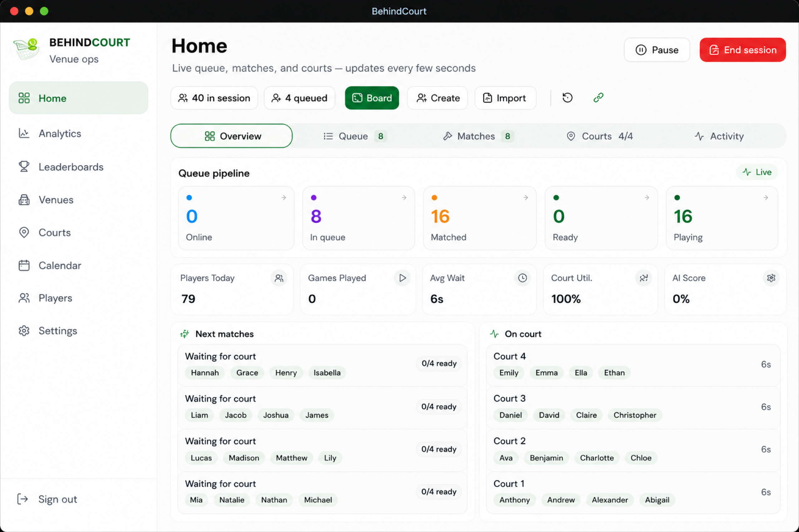Click the refresh history icon
This screenshot has height=532, width=799.
click(x=567, y=98)
